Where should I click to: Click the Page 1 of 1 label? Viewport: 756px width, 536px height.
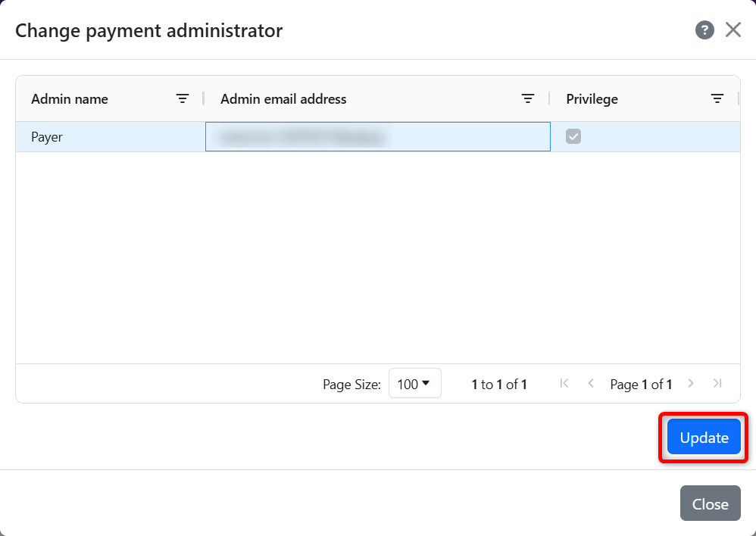coord(641,383)
